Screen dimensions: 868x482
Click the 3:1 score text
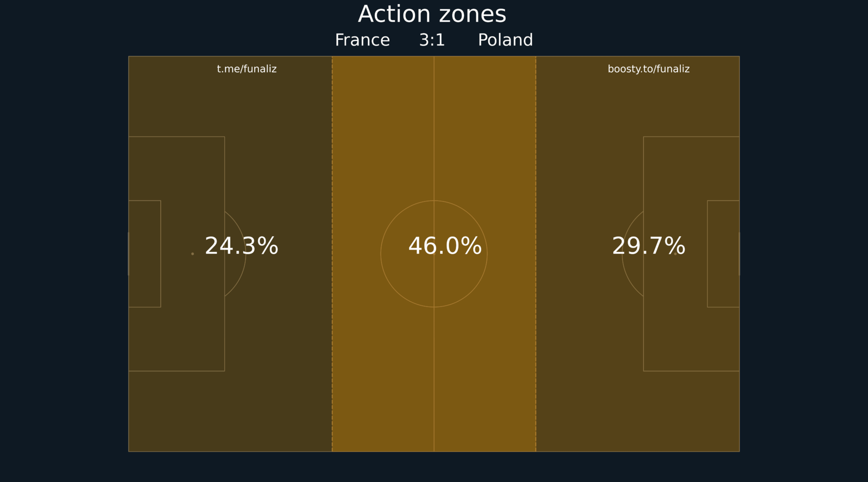coord(432,40)
